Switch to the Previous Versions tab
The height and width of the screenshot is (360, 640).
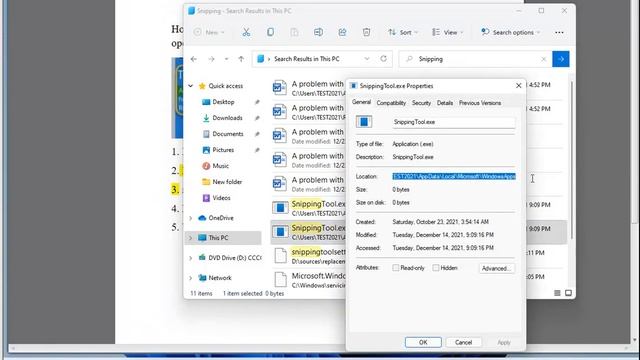tap(480, 103)
